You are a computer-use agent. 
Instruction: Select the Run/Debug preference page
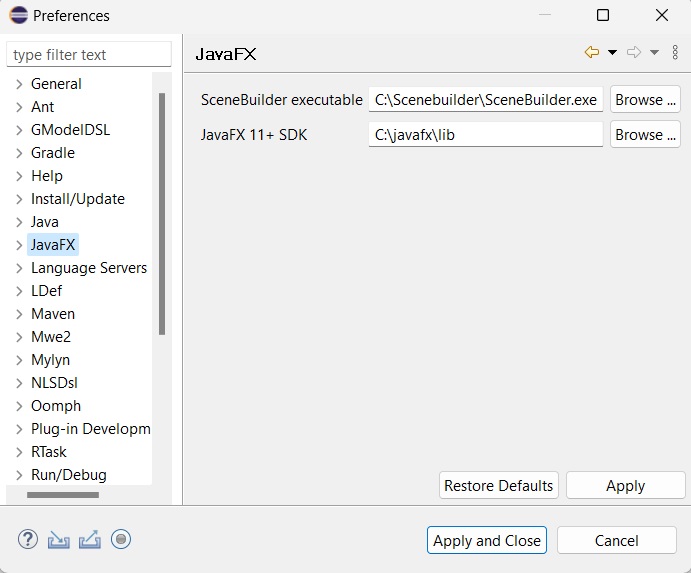pyautogui.click(x=68, y=475)
